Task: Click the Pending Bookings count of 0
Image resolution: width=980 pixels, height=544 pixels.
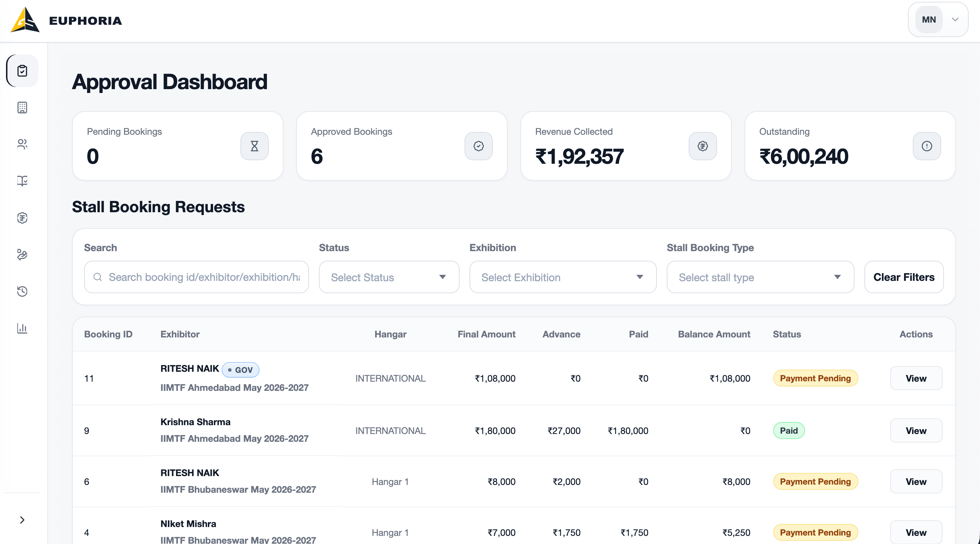Action: [x=92, y=156]
